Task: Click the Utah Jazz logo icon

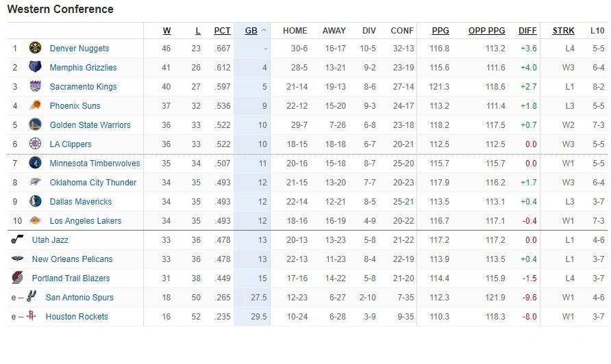Action: tap(17, 240)
